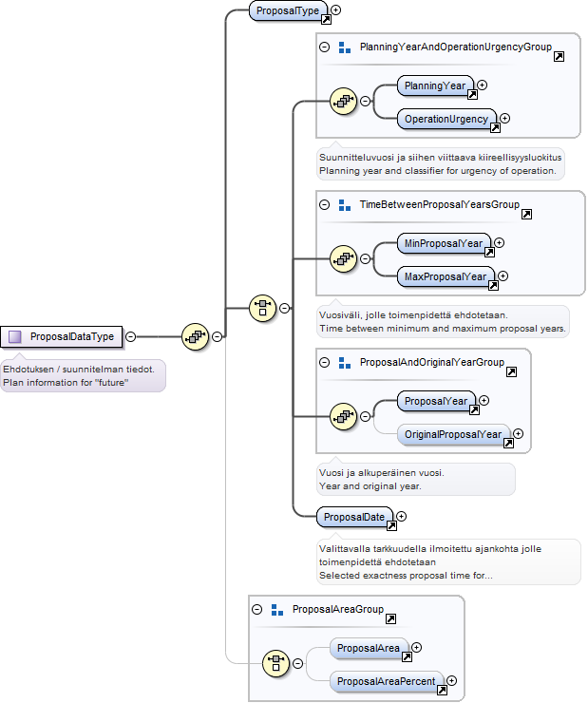Screen dimensions: 588x703
Task: Follow the OriginalProposalYear reference arrow
Action: tap(508, 444)
